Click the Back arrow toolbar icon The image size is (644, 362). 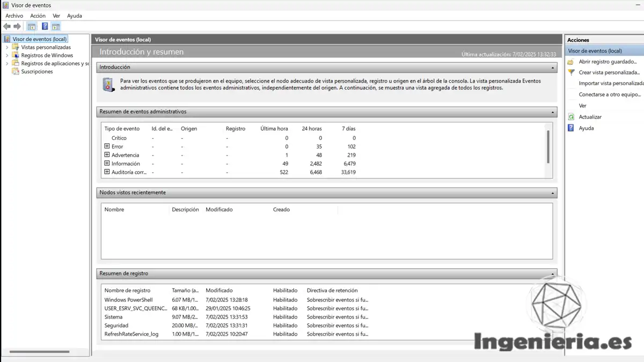pos(6,26)
